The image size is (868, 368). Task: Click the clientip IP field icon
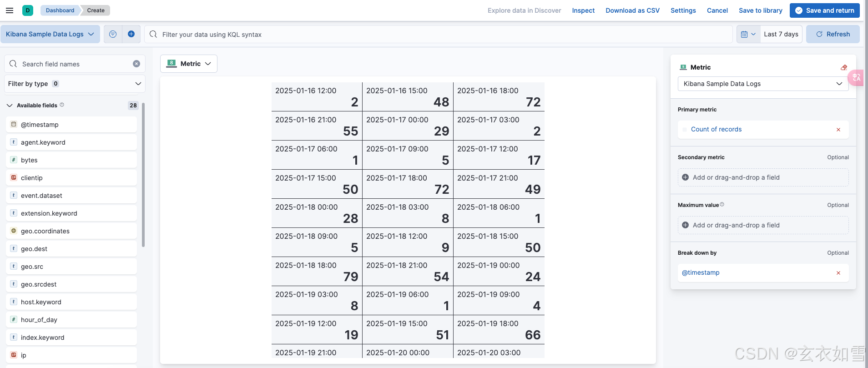(14, 177)
